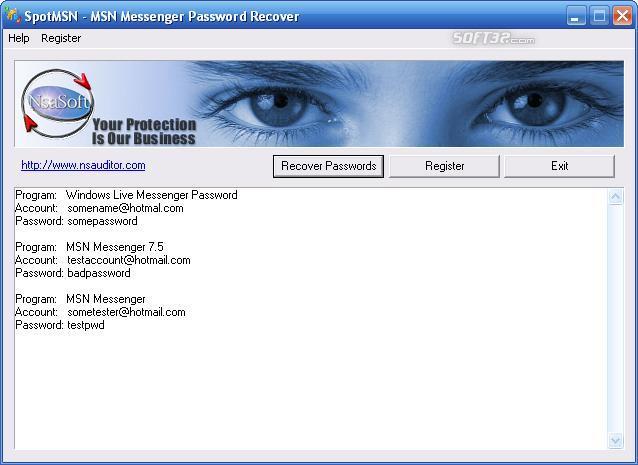Click the Recover Passwords button
The width and height of the screenshot is (638, 465).
(x=328, y=166)
